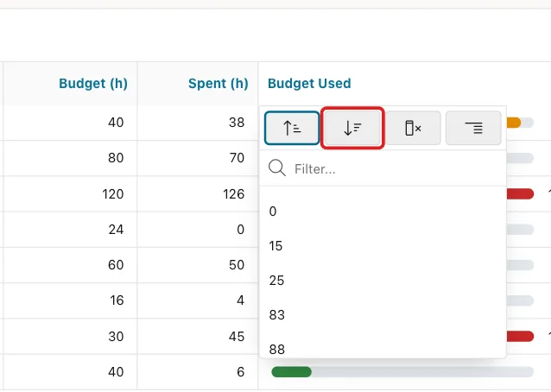Viewport: 551px width, 392px height.
Task: Select Spent cell with value 50
Action: click(x=198, y=265)
